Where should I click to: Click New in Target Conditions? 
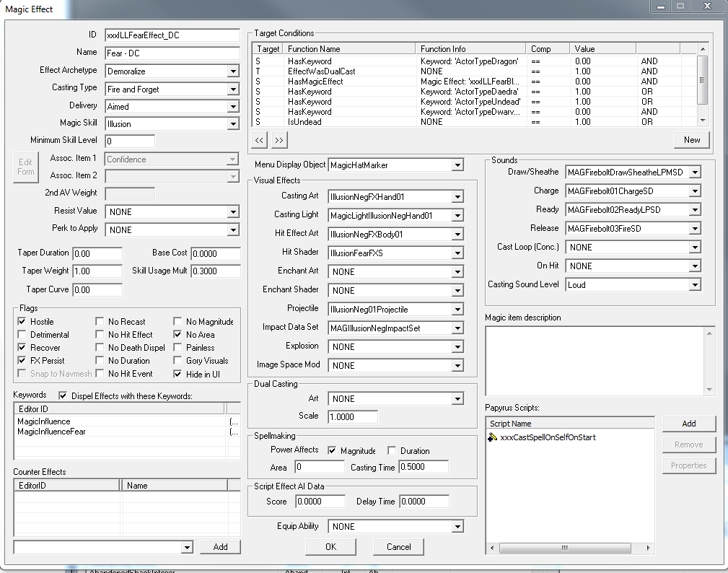point(692,140)
